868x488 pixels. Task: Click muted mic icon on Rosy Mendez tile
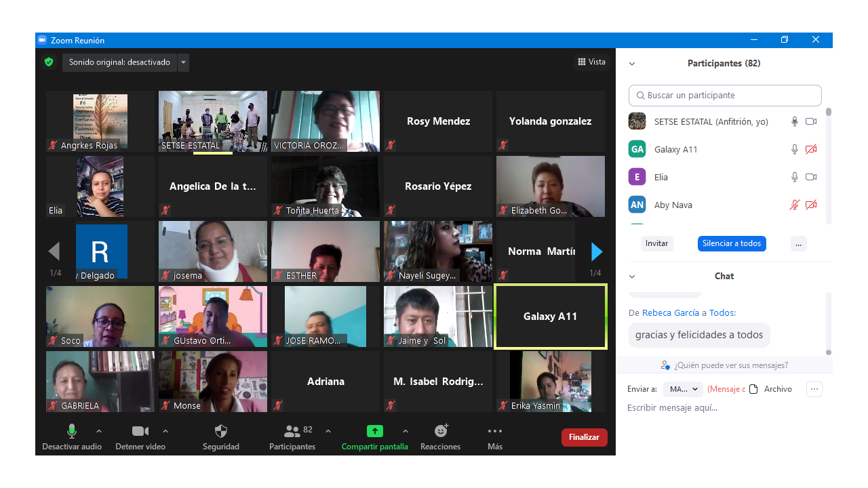391,145
